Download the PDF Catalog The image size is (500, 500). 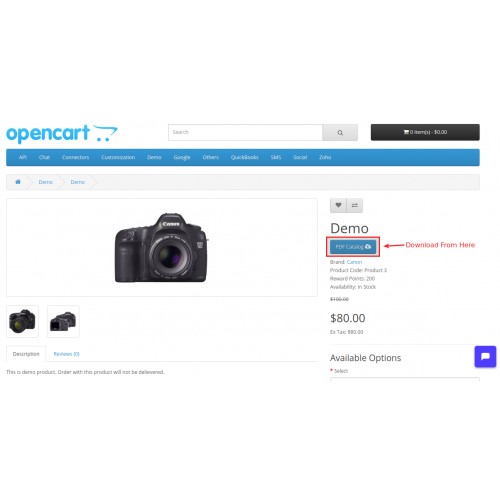(x=353, y=247)
